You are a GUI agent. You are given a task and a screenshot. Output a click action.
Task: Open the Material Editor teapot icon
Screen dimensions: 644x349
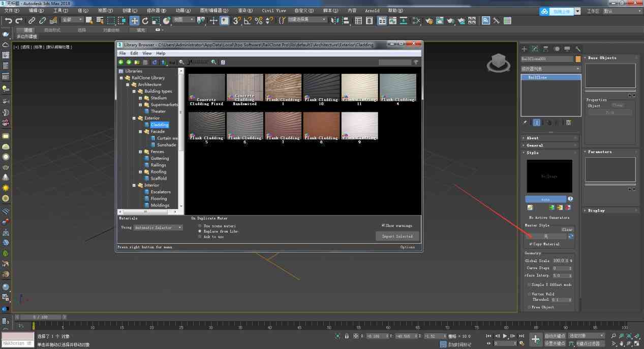[x=429, y=20]
